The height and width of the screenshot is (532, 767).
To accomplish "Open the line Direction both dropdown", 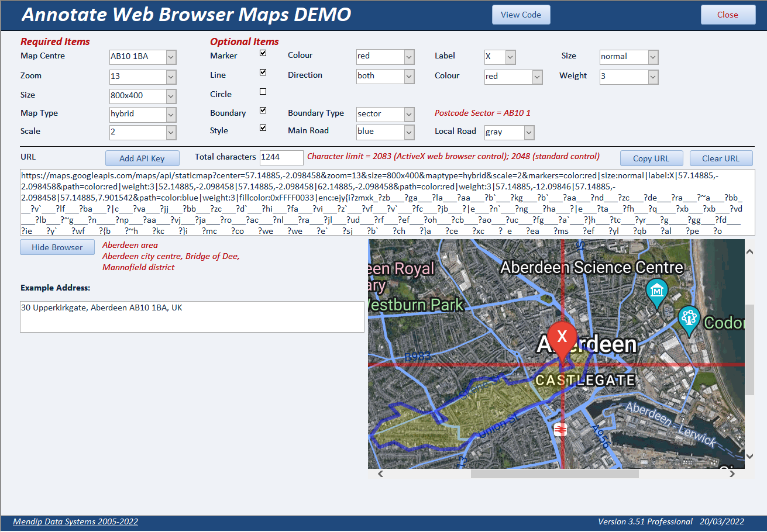I will pos(410,76).
